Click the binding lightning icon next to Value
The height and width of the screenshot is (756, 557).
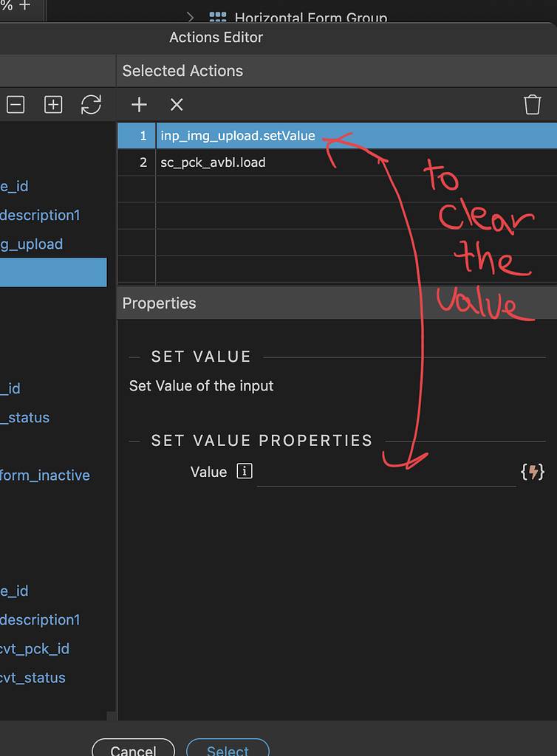[x=533, y=471]
